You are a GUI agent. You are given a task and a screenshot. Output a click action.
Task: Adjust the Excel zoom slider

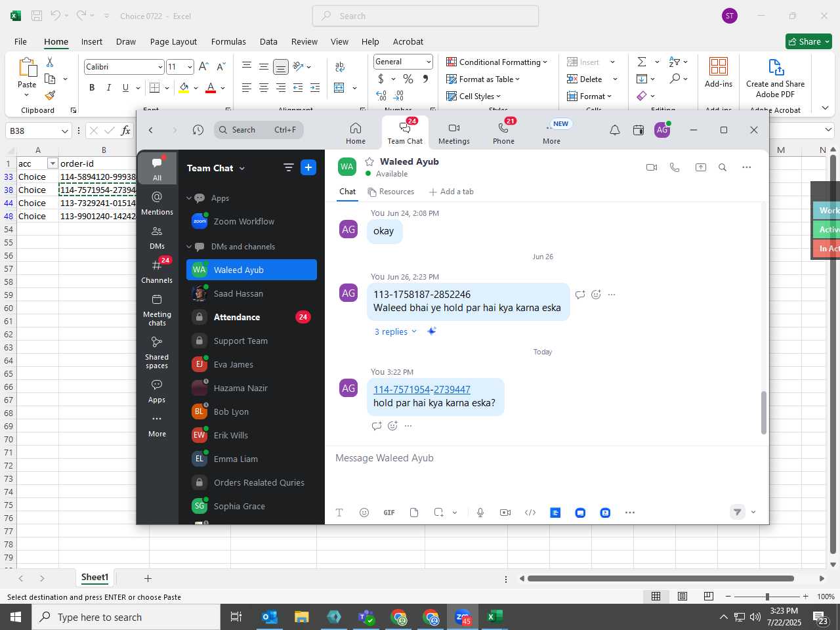tap(767, 596)
